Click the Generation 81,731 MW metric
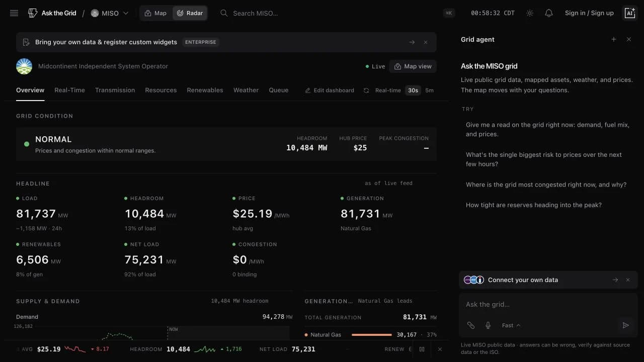 (367, 214)
